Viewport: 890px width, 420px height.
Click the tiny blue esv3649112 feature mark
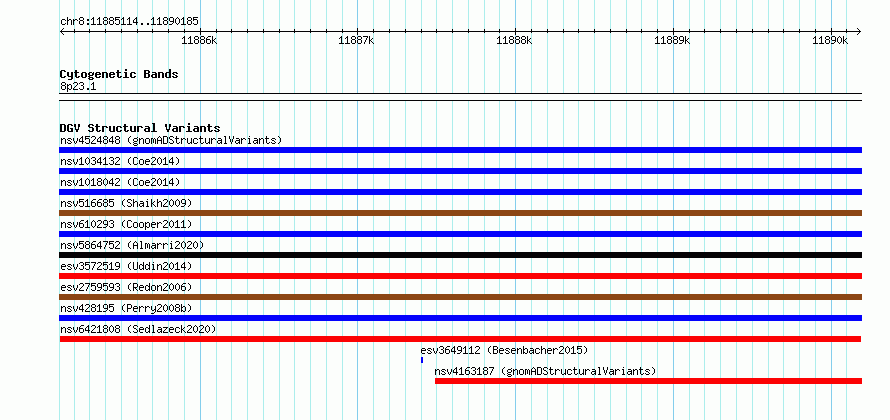pyautogui.click(x=422, y=360)
